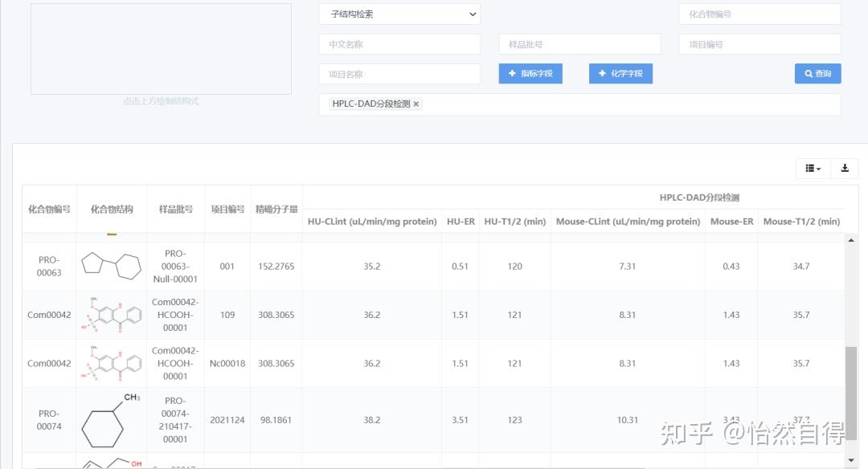Click molecular weight 152.2765 cell
The image size is (868, 469).
click(276, 266)
